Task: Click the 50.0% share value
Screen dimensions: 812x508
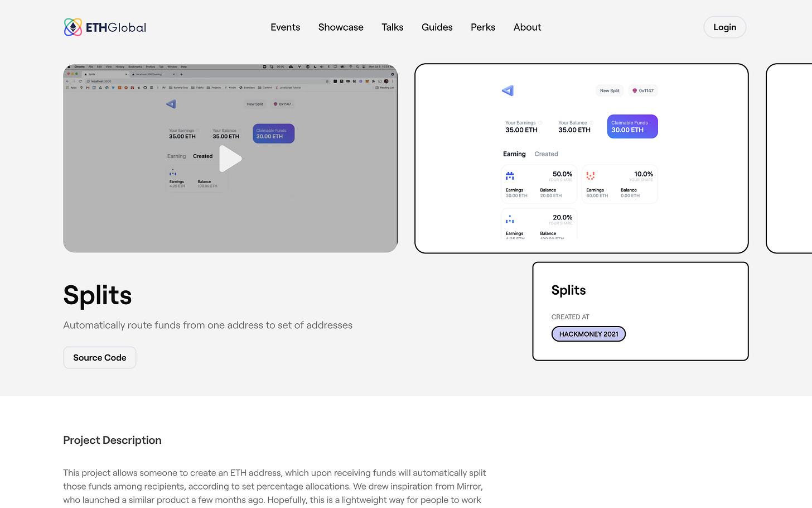Action: [x=562, y=174]
